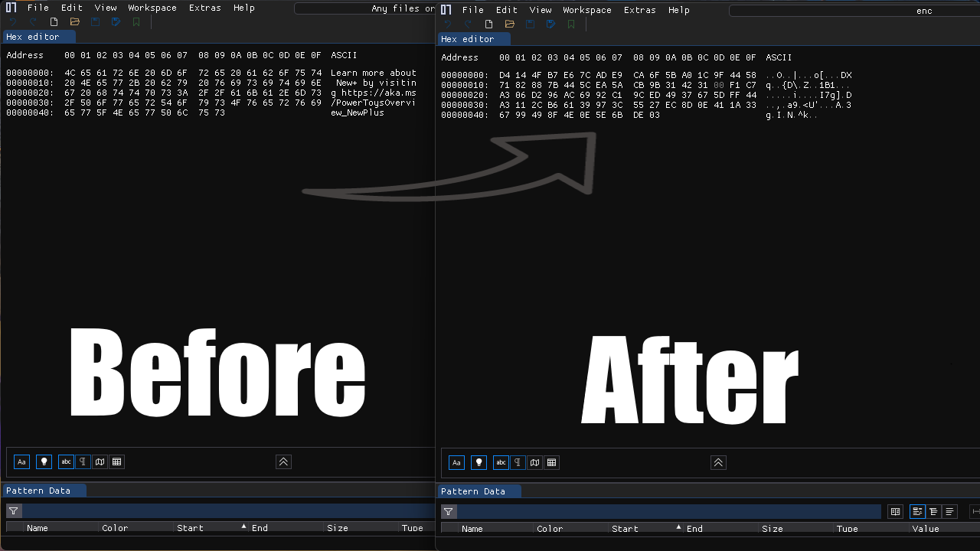Click ASCII text 'ew_NewPlus' in left editor
This screenshot has height=551, width=980.
tap(358, 113)
